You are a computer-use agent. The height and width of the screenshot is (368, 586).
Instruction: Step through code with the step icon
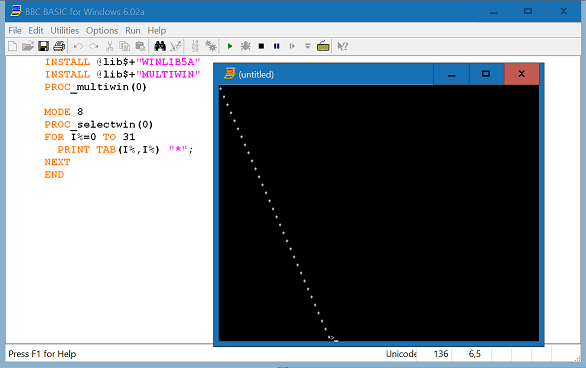coord(292,46)
